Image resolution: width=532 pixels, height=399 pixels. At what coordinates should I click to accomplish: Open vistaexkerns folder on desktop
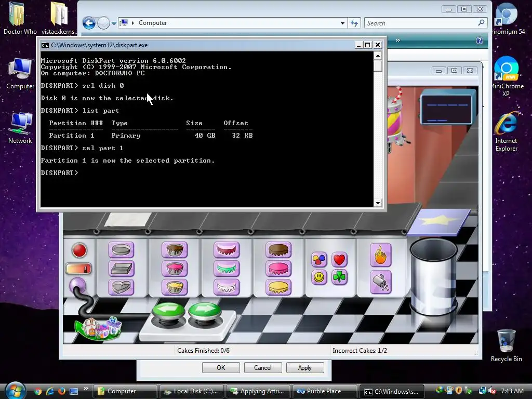[x=59, y=18]
